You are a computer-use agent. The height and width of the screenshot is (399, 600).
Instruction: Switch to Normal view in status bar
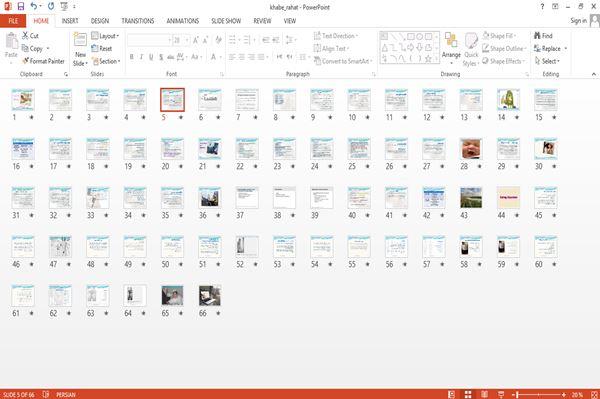452,394
